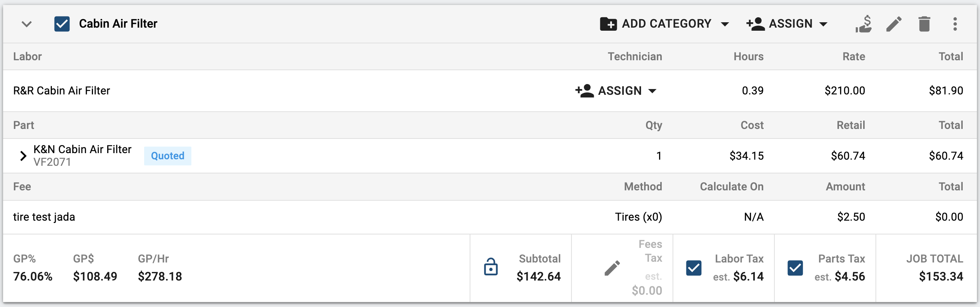Click the hand-with-dollar payment icon
Image resolution: width=980 pixels, height=307 pixels.
tap(864, 24)
